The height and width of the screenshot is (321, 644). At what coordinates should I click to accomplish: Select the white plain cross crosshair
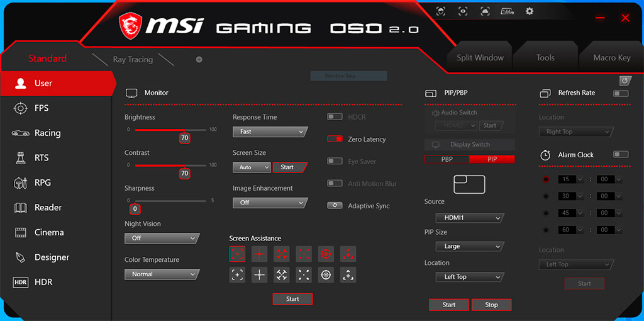pyautogui.click(x=260, y=274)
